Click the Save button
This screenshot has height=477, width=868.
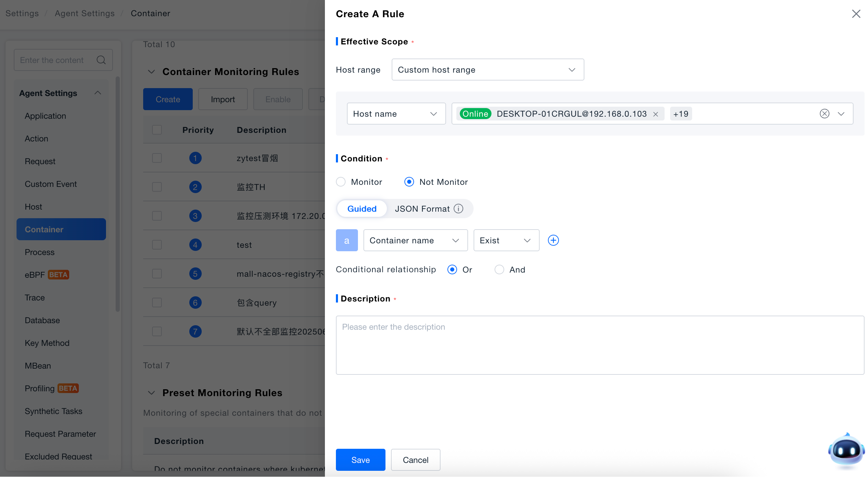coord(360,460)
